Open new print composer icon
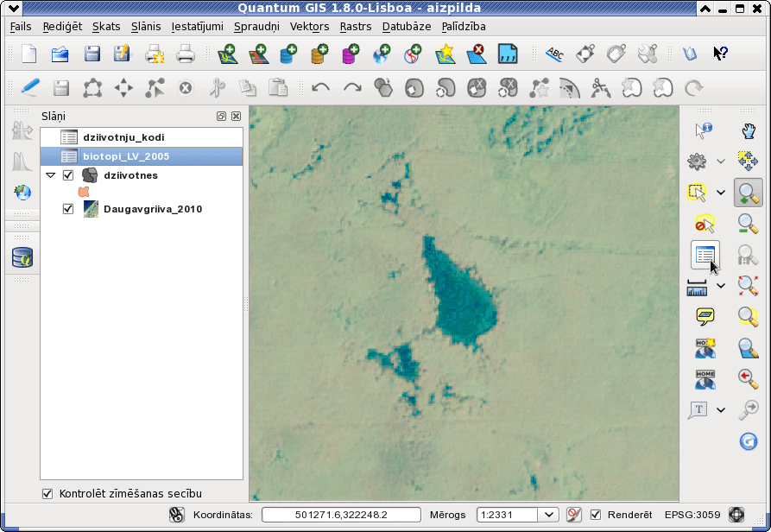The width and height of the screenshot is (771, 532). point(155,54)
